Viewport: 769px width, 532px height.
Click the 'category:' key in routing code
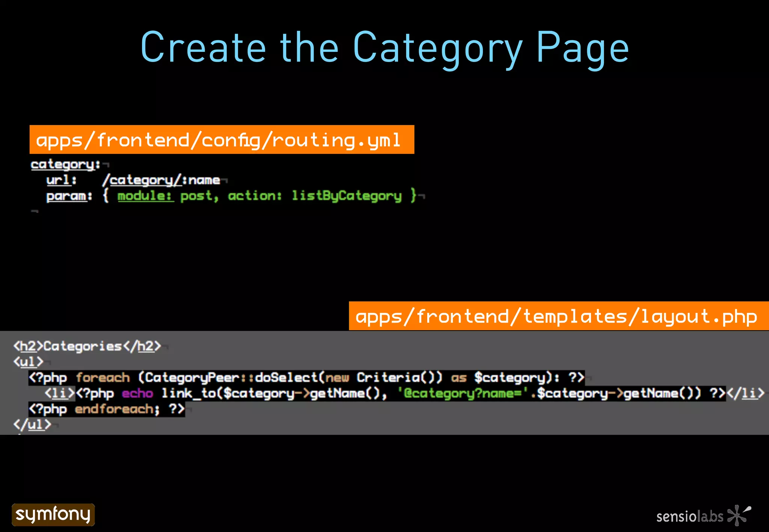coord(66,164)
